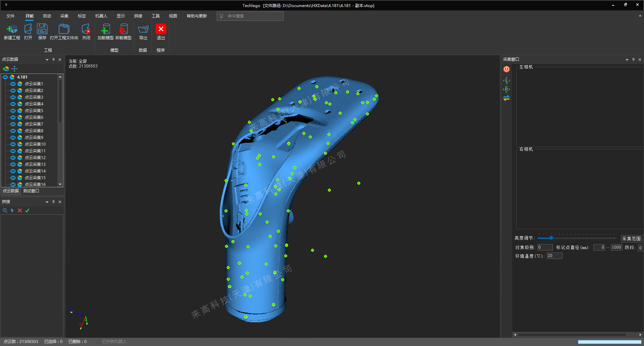This screenshot has width=644, height=346.
Task: Switch to the 测试窗口 tab
Action: [31, 191]
